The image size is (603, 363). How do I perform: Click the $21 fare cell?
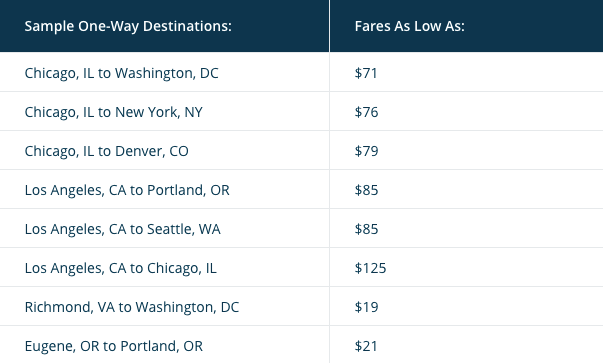366,346
